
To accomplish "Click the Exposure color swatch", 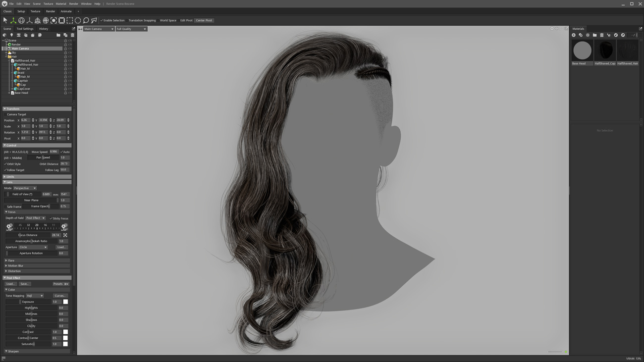I will click(x=65, y=302).
